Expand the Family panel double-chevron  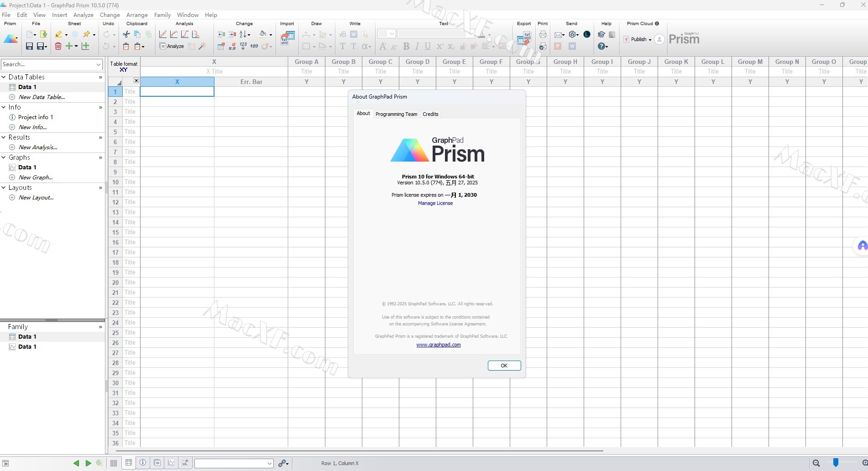(100, 327)
